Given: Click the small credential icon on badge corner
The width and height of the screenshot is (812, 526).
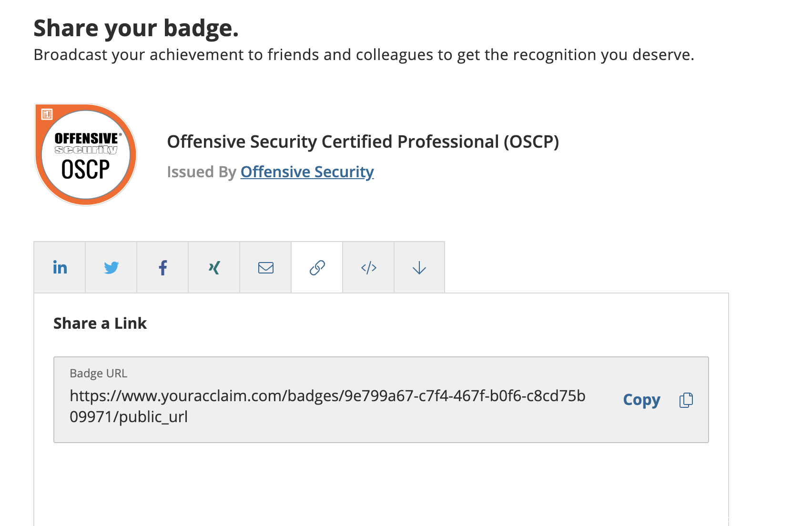Looking at the screenshot, I should click(47, 114).
